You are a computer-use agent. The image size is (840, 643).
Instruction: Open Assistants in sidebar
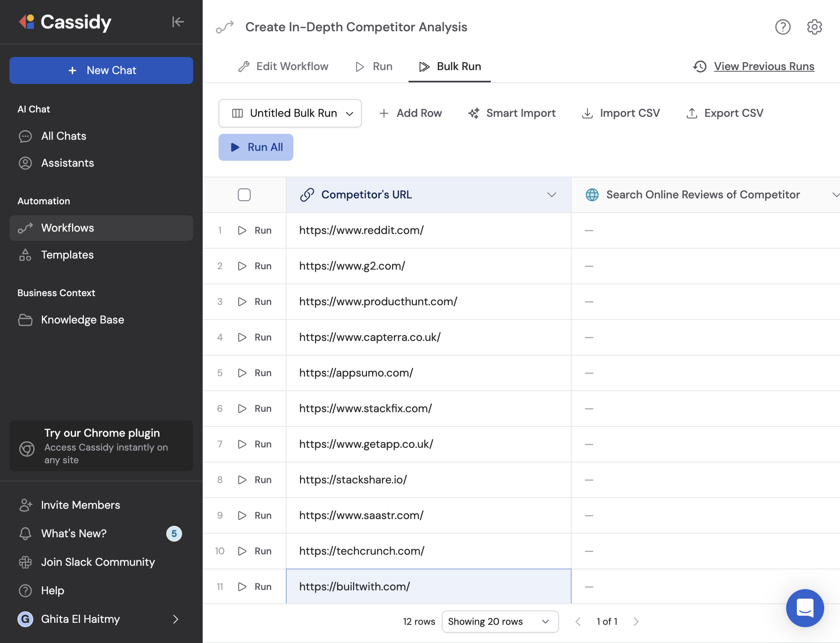[x=101, y=163]
